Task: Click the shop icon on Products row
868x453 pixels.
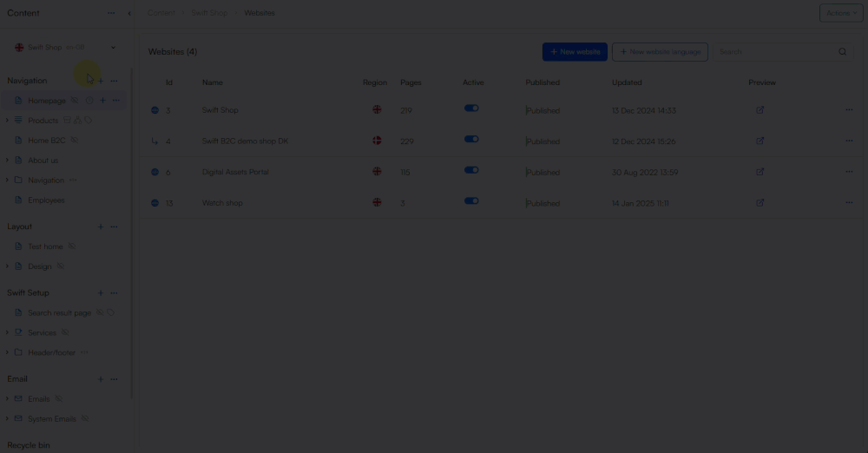Action: [67, 120]
